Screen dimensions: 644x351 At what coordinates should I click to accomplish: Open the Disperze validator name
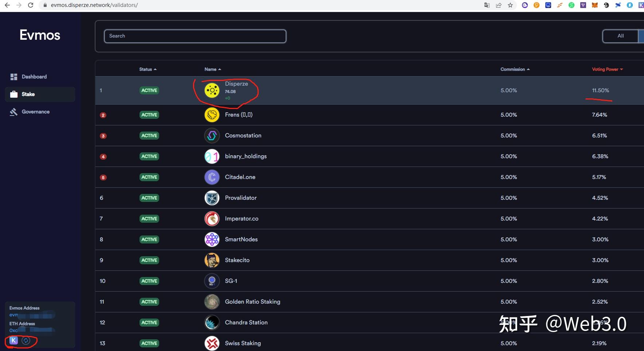tap(236, 84)
